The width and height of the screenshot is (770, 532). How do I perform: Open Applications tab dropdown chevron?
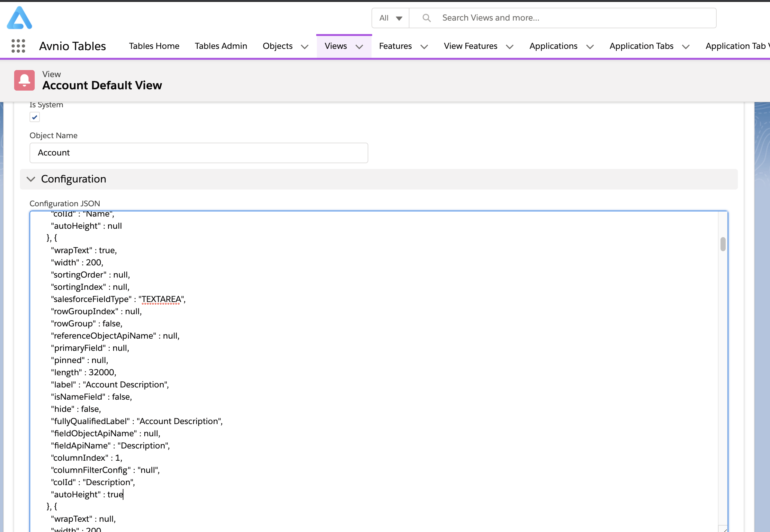click(590, 47)
